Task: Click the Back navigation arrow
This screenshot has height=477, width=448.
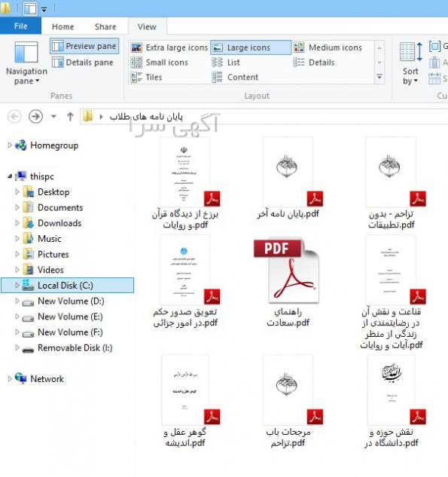Action: pyautogui.click(x=14, y=117)
